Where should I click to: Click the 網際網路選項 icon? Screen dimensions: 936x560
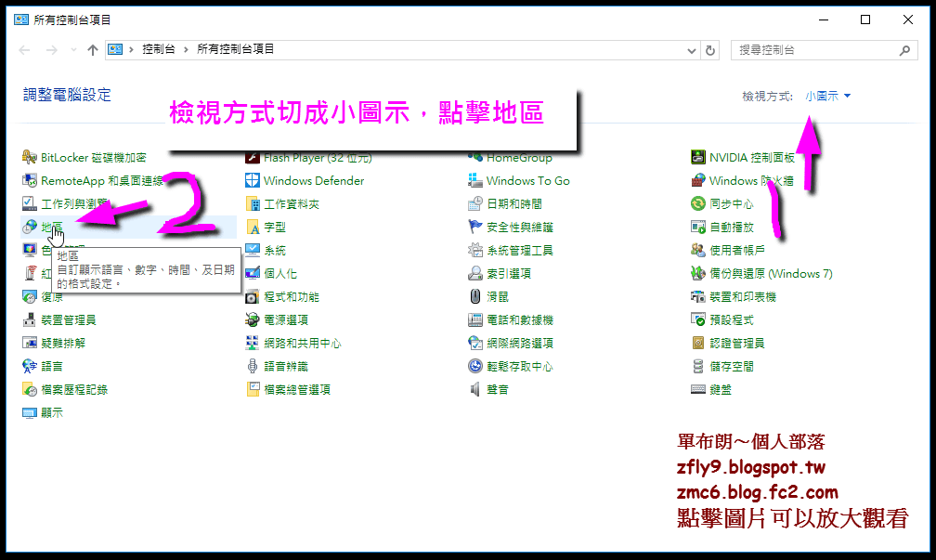(475, 344)
